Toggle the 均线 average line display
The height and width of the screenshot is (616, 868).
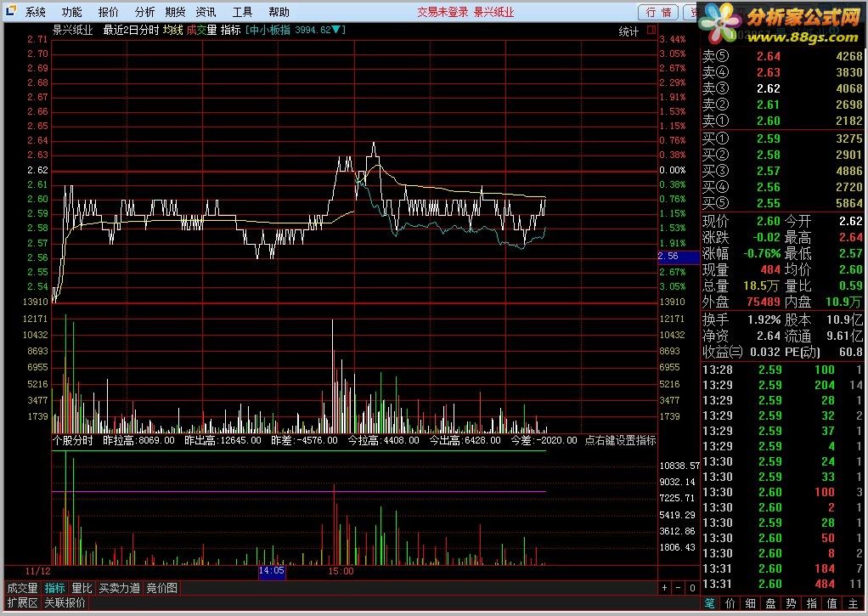coord(172,30)
